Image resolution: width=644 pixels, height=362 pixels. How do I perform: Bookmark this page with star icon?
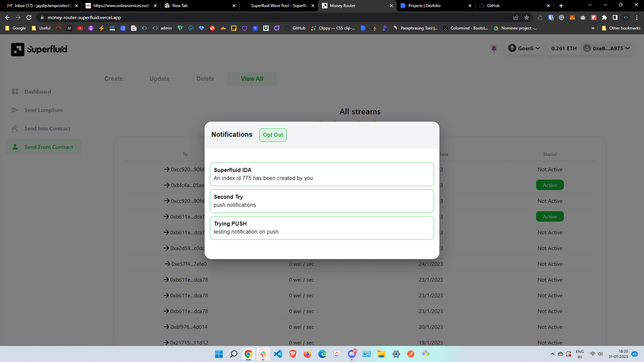(526, 17)
